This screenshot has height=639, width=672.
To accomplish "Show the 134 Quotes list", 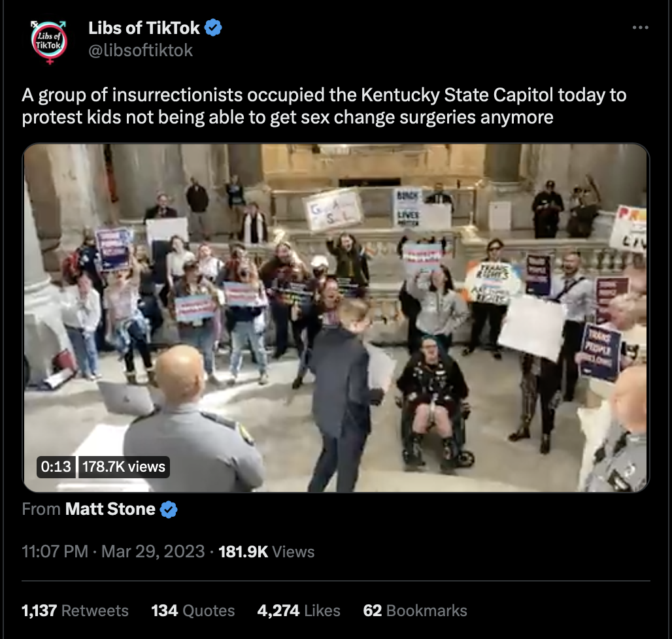I will tap(193, 610).
